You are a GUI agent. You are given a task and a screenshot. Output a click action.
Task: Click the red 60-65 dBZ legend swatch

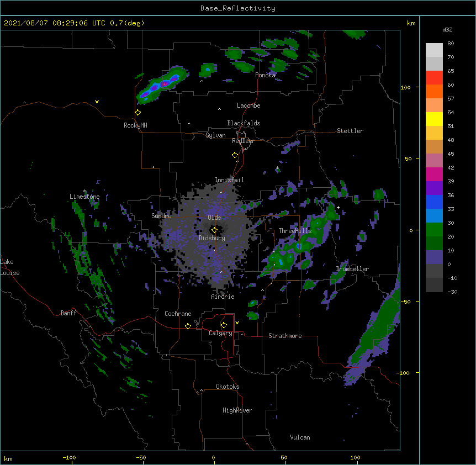(x=434, y=78)
